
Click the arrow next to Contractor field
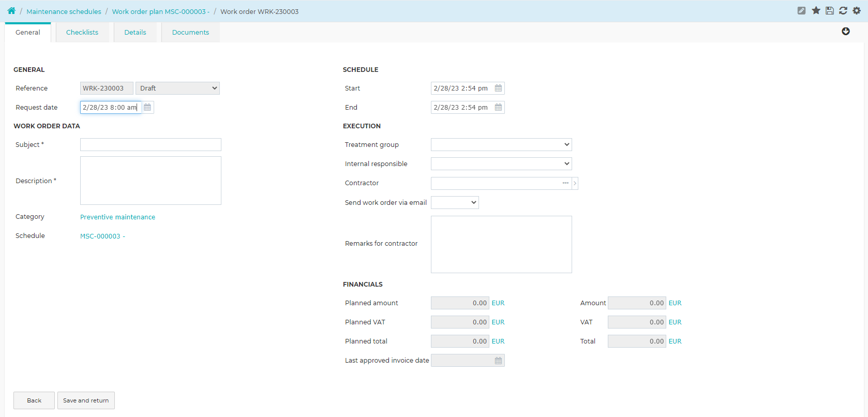(575, 183)
